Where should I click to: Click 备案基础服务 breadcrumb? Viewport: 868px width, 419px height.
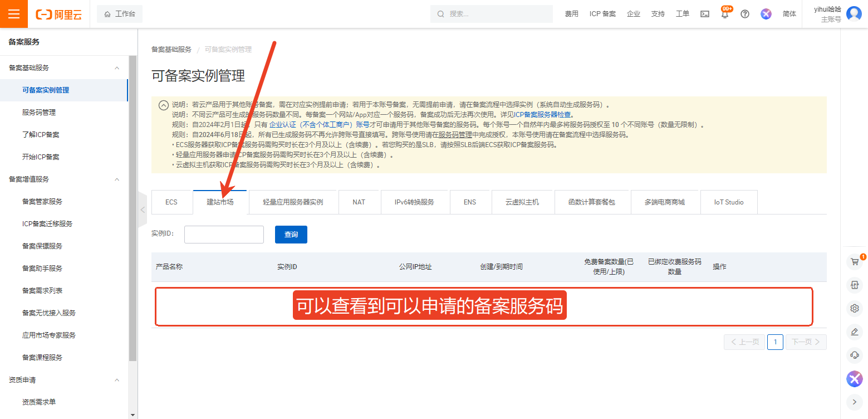point(171,50)
